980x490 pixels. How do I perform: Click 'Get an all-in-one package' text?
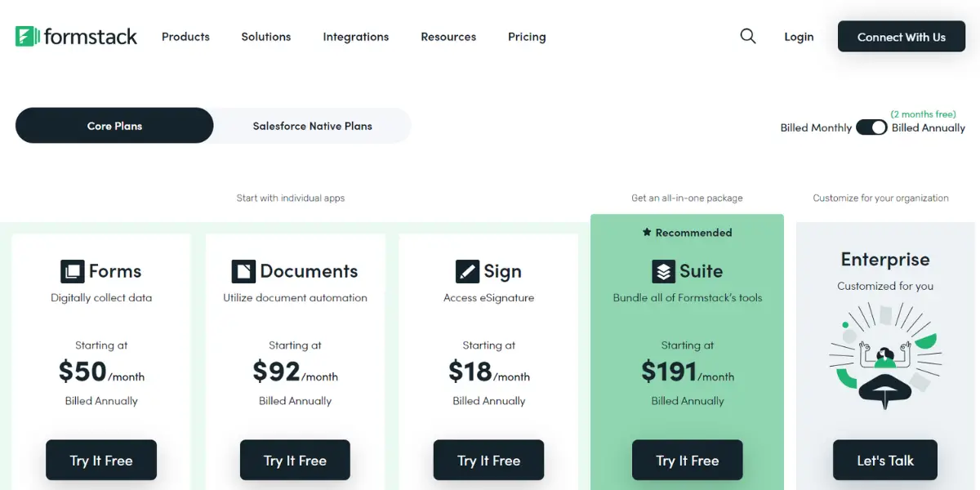[687, 198]
